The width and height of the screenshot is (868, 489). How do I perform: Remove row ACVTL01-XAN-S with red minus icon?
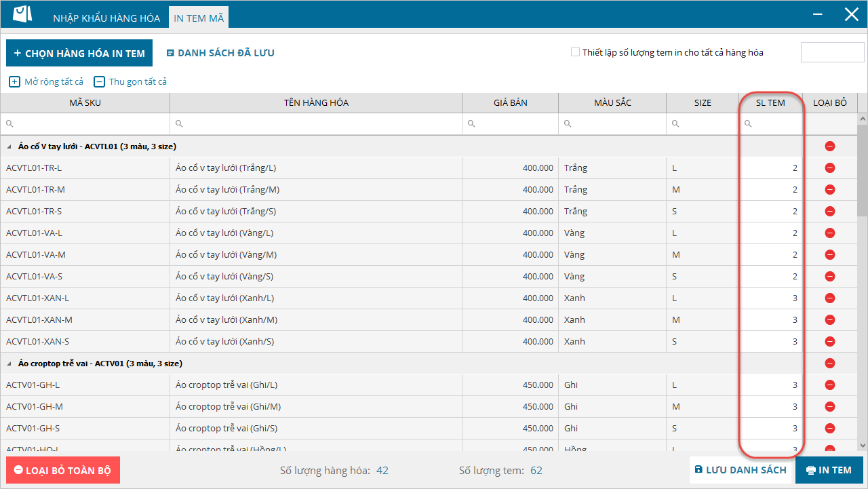[830, 342]
